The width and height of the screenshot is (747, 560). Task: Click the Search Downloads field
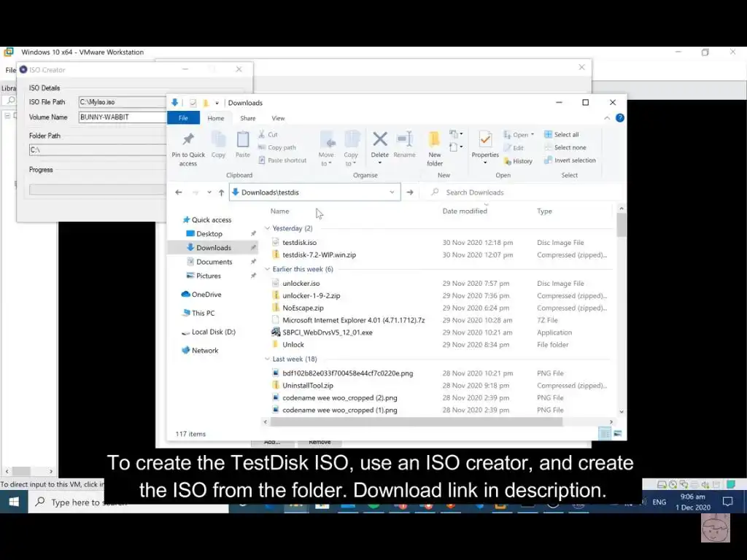522,192
